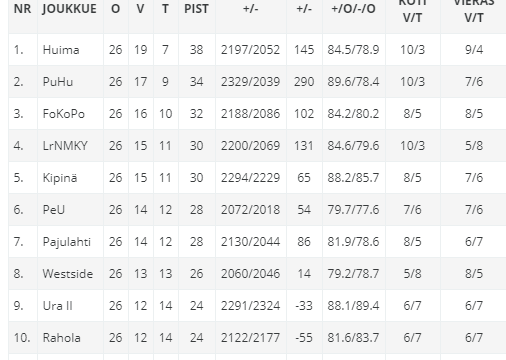Click the JOUKKUE column header
The height and width of the screenshot is (360, 506).
69,9
